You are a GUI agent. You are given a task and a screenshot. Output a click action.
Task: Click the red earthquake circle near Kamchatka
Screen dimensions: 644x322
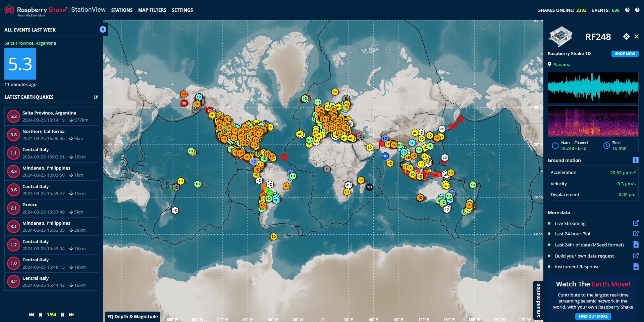[461, 119]
